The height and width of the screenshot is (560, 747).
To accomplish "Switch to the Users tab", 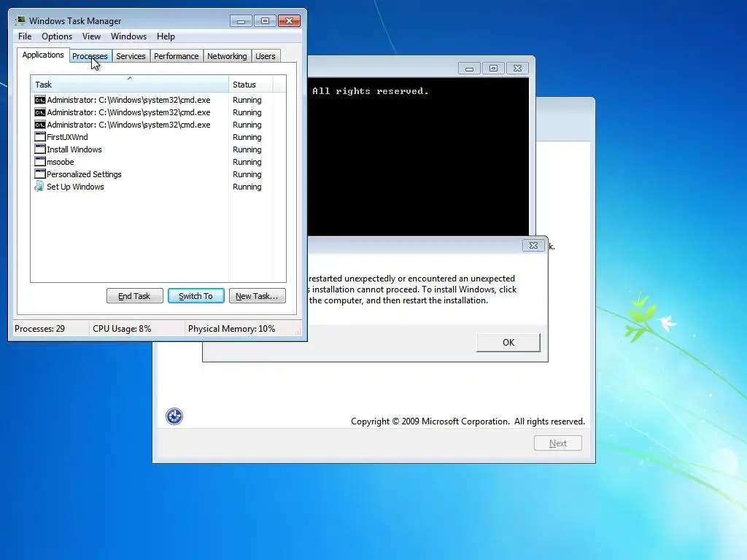I will [x=266, y=56].
